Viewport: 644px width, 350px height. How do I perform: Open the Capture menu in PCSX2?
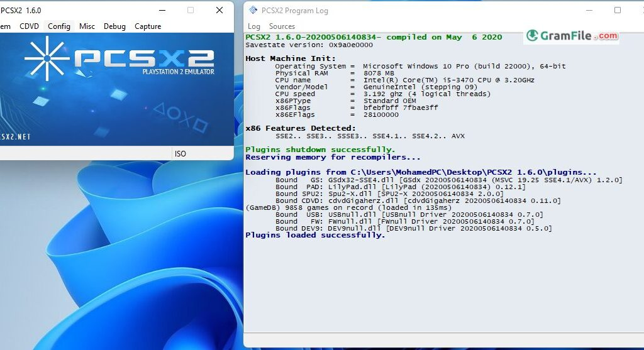click(148, 26)
